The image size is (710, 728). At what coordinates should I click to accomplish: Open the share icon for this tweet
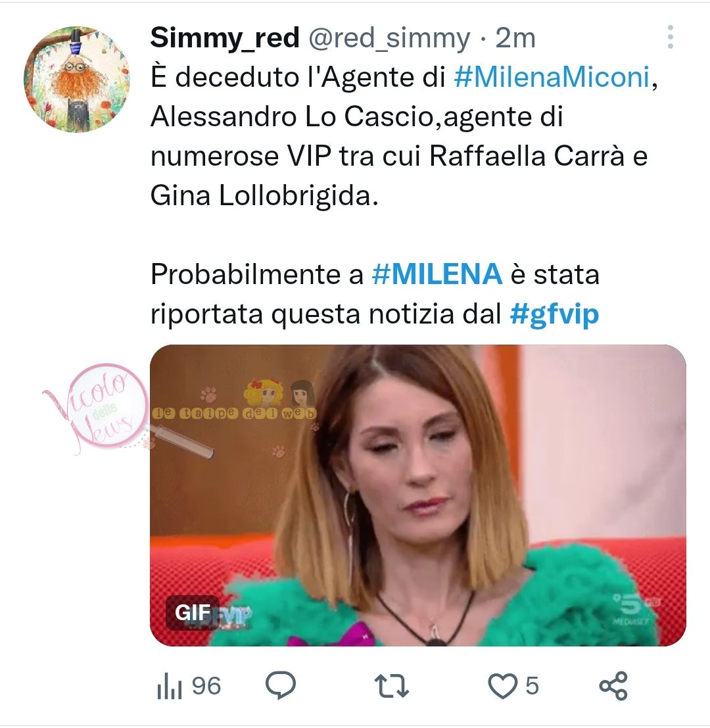[x=613, y=686]
